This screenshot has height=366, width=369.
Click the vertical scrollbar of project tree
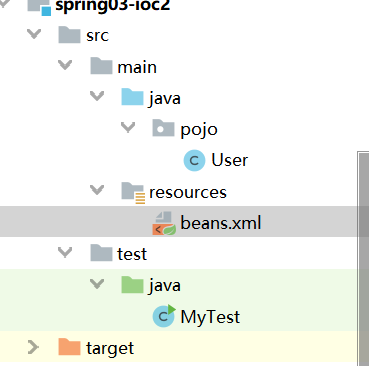[x=363, y=258]
